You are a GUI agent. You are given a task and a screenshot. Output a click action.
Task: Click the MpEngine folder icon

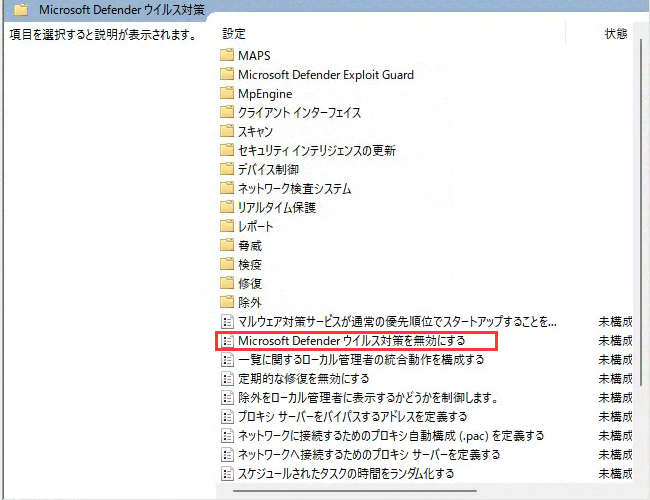pos(227,93)
